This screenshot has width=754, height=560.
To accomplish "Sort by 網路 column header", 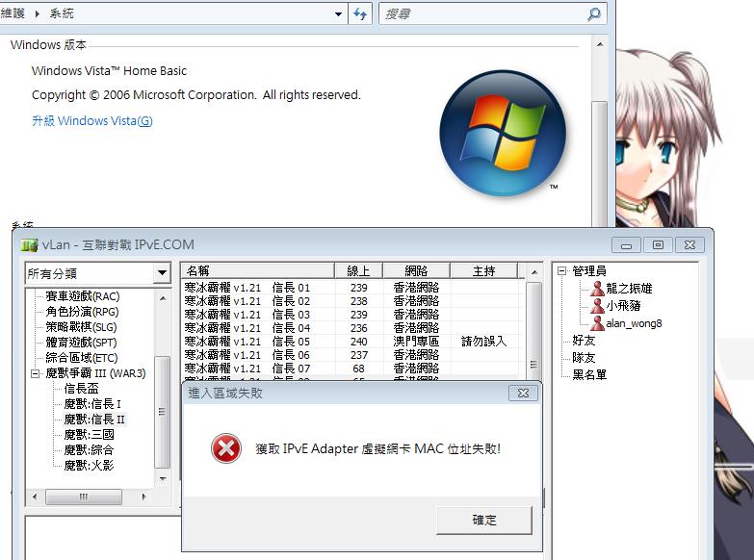I will coord(416,271).
